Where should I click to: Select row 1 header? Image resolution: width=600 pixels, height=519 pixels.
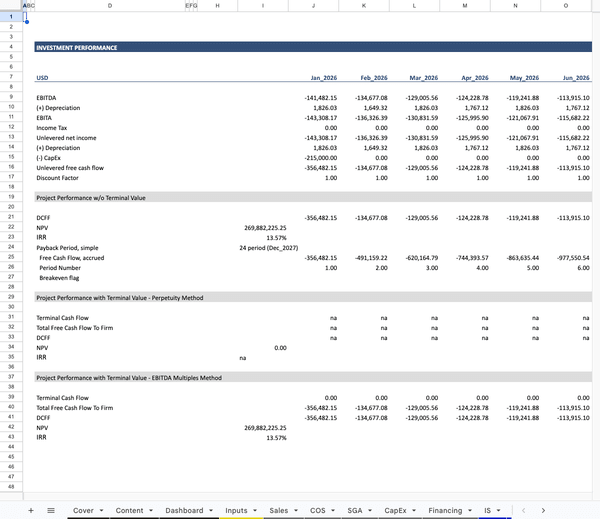[11, 16]
